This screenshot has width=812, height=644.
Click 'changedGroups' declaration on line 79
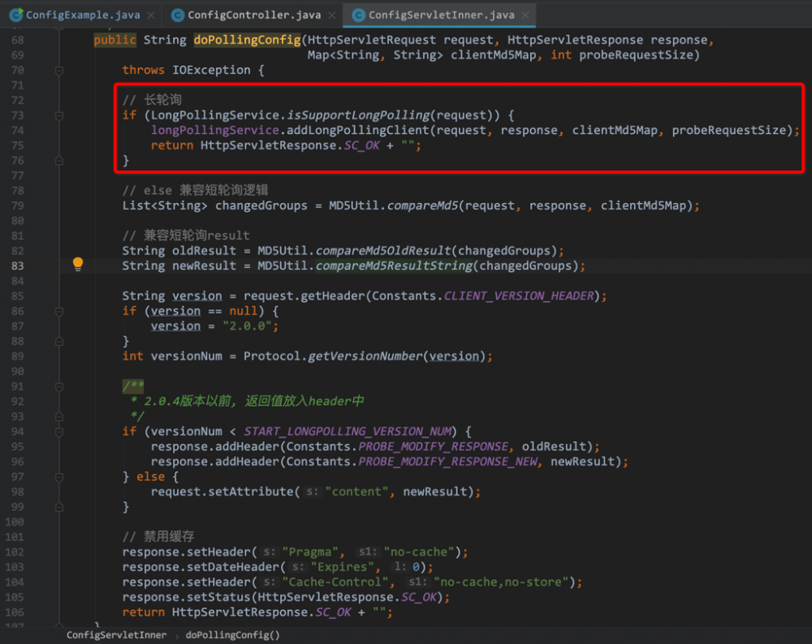click(x=261, y=205)
